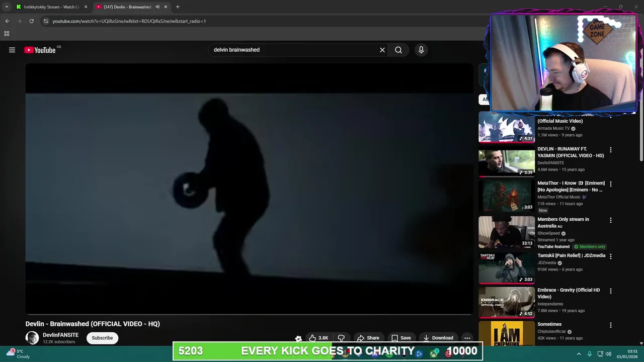Open the DevlinFANSITE channel avatar

pyautogui.click(x=32, y=338)
